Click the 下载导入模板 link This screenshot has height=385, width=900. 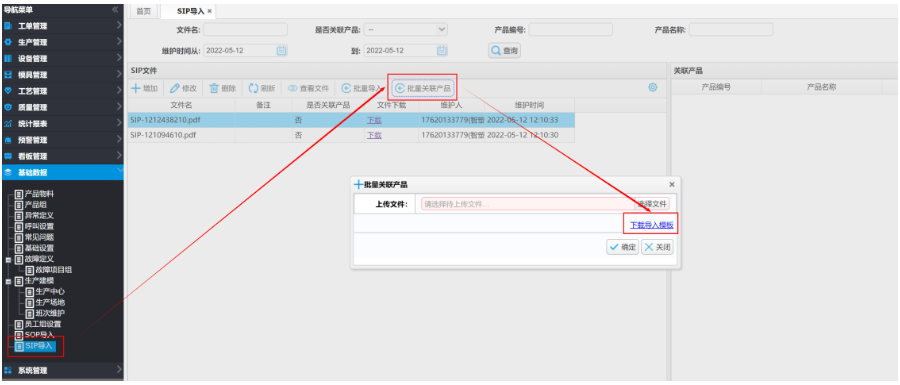[x=651, y=225]
